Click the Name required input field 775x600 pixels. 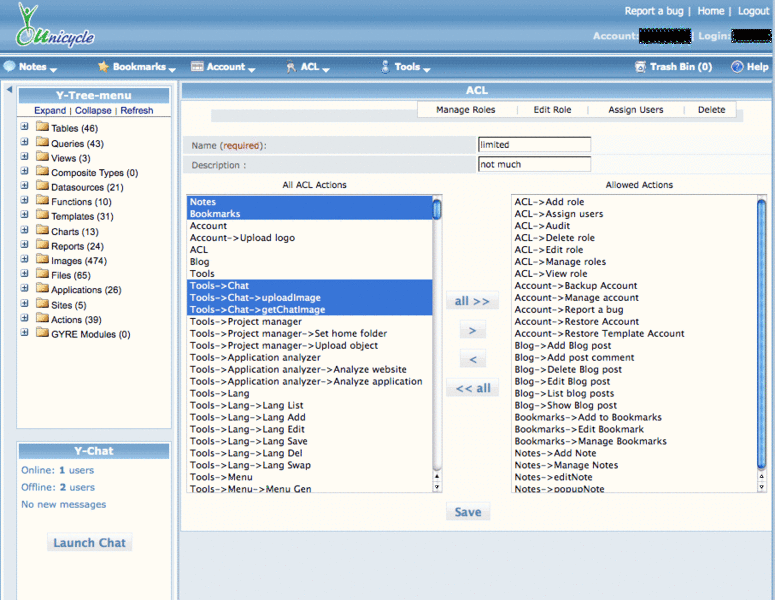tap(534, 145)
